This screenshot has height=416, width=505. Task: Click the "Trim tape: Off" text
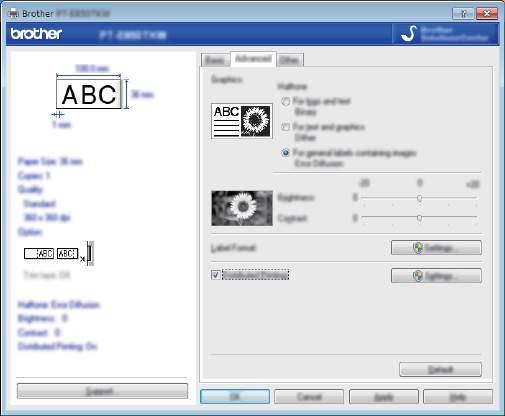click(x=47, y=275)
